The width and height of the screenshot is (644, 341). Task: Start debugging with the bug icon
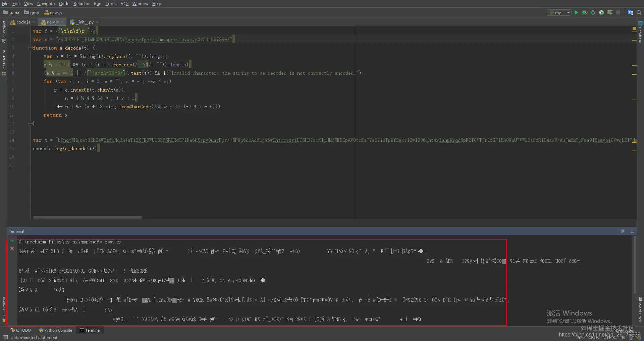[584, 12]
